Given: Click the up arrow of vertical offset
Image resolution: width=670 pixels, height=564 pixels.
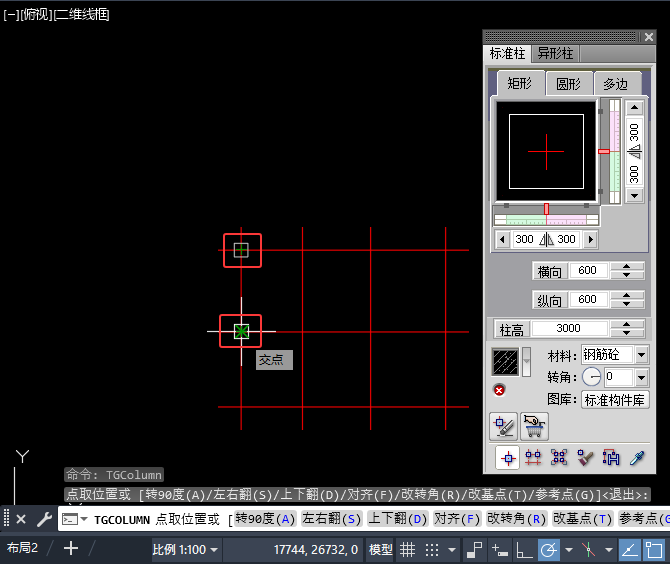Looking at the screenshot, I should tap(635, 108).
